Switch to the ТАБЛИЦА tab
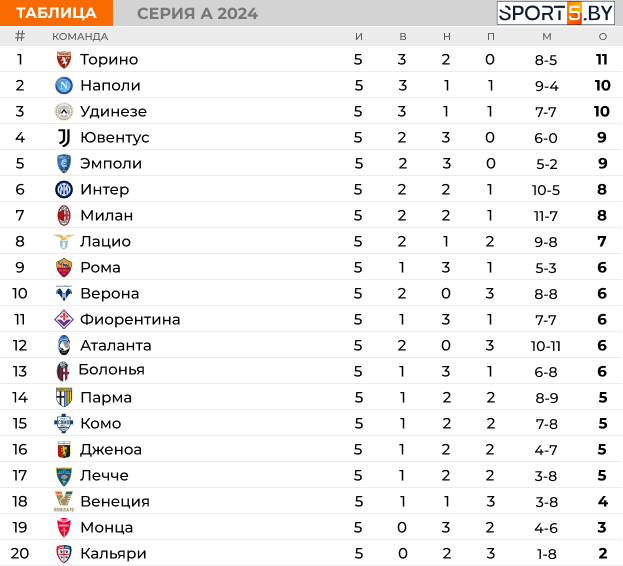 point(56,13)
